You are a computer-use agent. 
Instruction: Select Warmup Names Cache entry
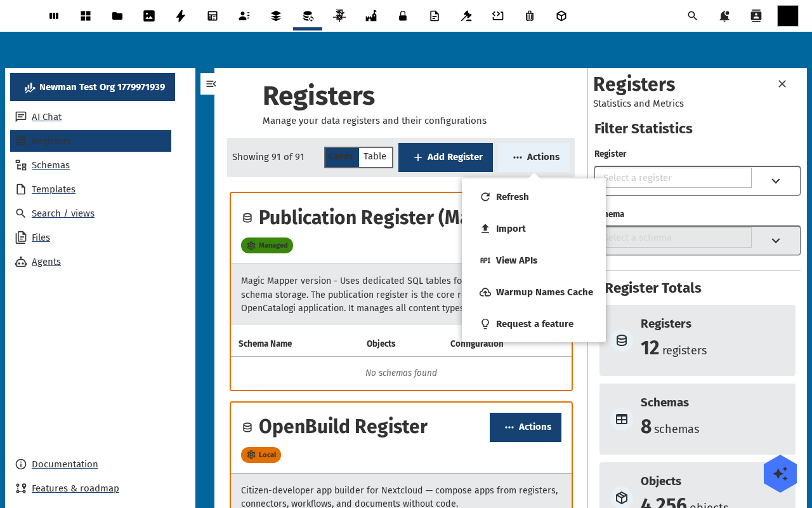(x=534, y=292)
